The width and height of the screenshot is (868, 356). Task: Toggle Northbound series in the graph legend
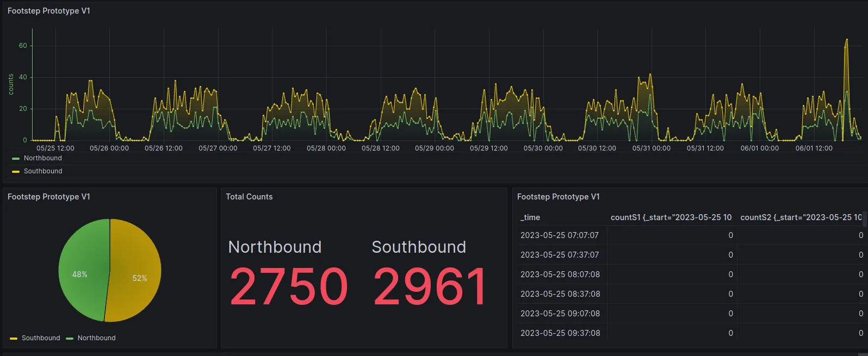point(42,158)
